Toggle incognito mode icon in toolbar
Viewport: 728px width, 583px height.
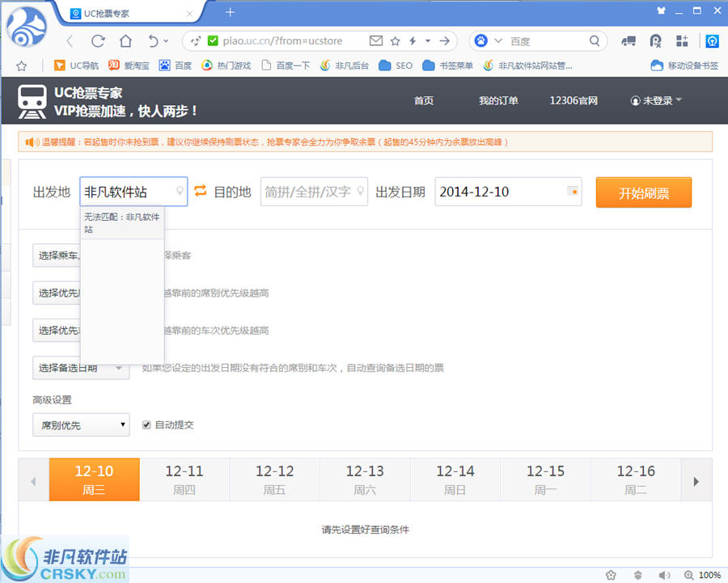655,40
